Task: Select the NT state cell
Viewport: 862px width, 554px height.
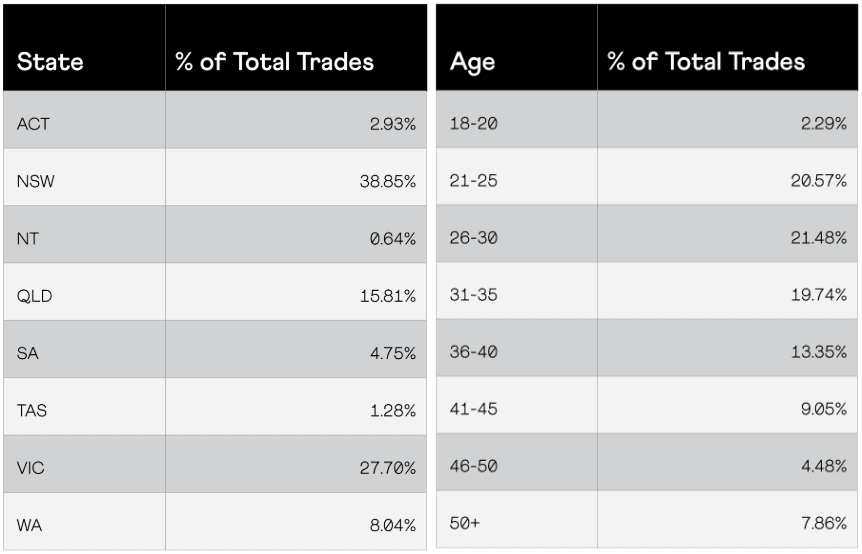Action: [x=28, y=238]
